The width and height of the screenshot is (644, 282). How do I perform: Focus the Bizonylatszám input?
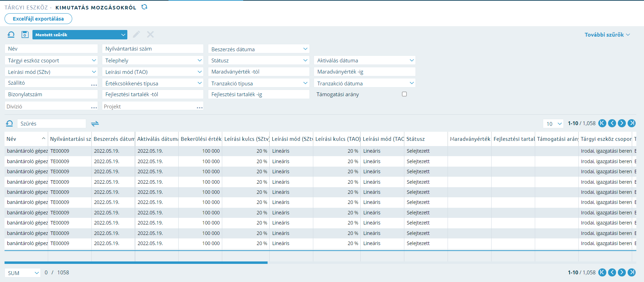pos(51,94)
